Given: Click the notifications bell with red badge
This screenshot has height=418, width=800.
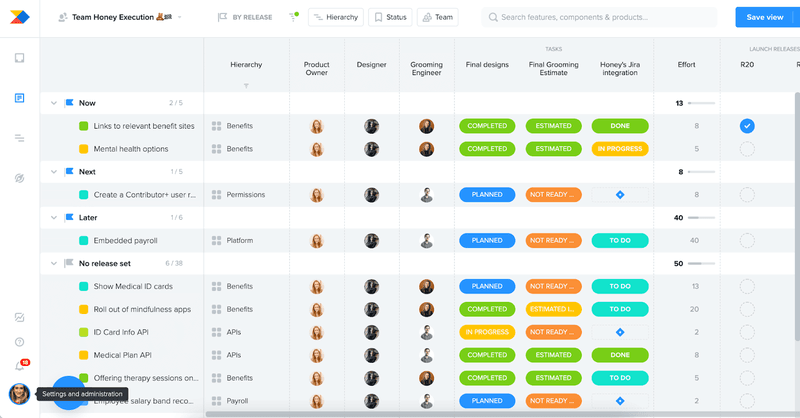Looking at the screenshot, I should 19,366.
